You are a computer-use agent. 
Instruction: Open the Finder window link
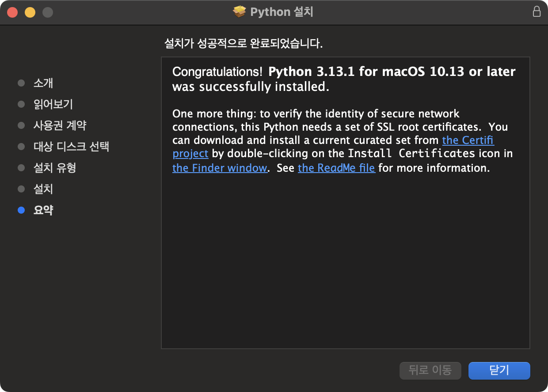pos(220,168)
